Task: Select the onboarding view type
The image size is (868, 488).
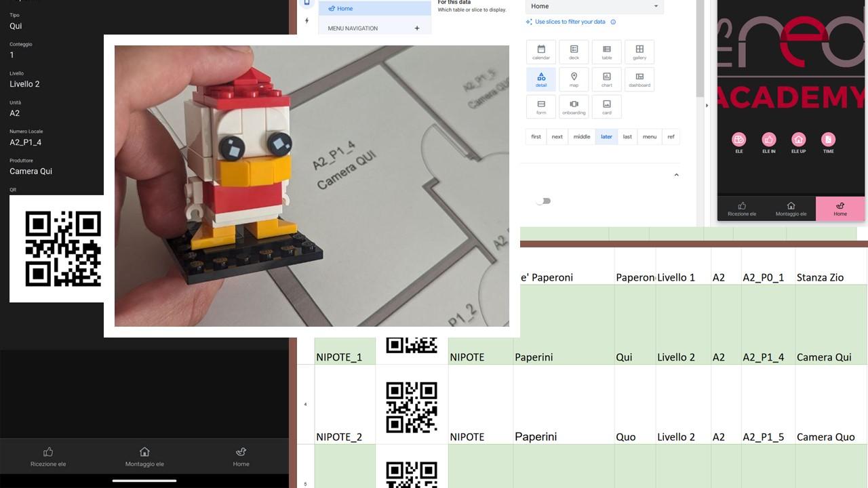Action: point(574,106)
